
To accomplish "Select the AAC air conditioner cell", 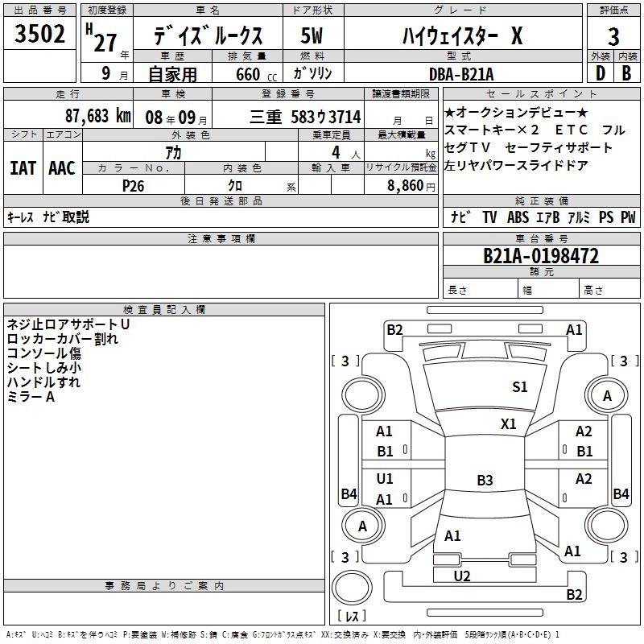I will [x=62, y=168].
